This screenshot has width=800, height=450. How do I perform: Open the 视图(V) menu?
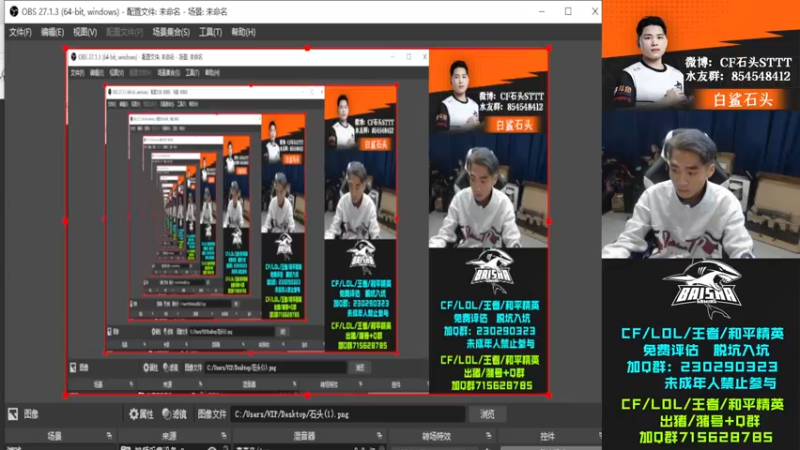[x=85, y=32]
